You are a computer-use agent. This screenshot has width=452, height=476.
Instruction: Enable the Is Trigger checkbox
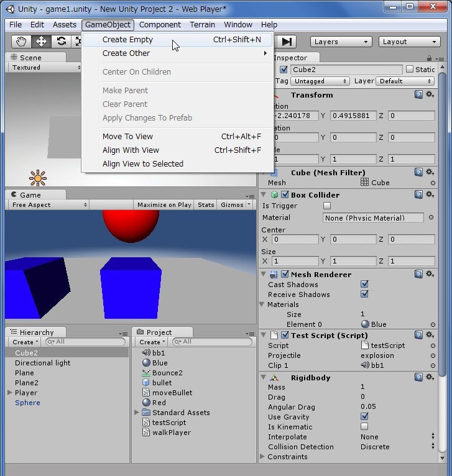click(x=327, y=206)
